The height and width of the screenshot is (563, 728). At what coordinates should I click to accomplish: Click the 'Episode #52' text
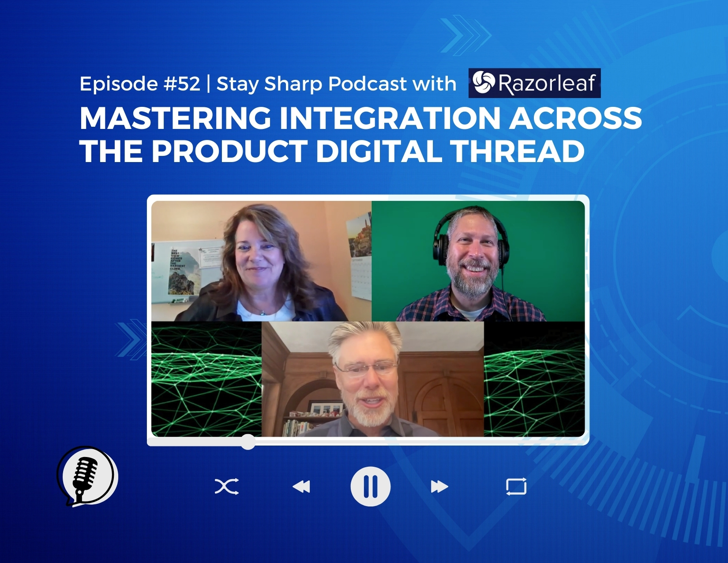pos(140,84)
